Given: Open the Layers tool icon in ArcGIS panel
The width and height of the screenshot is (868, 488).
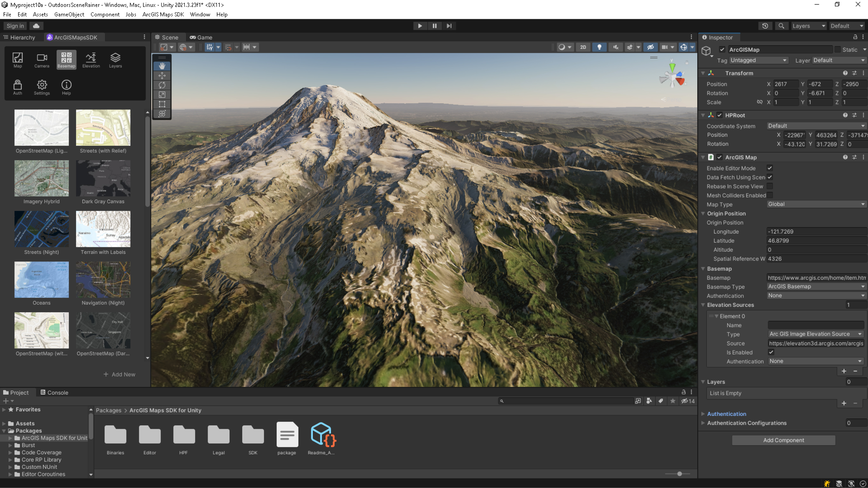Looking at the screenshot, I should (x=115, y=60).
